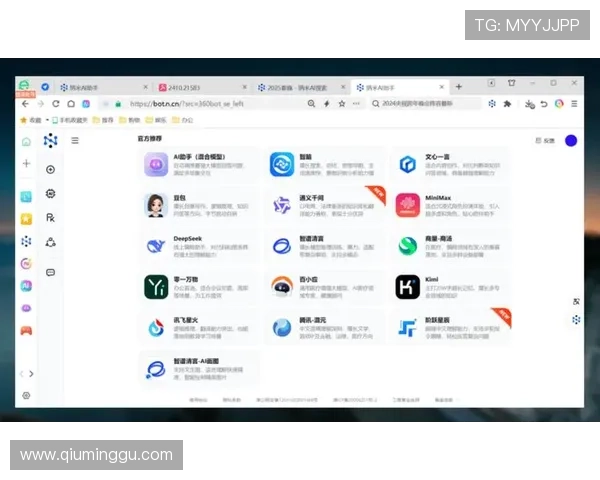600x480 pixels.
Task: Open the 智谱清言 model icon
Action: point(282,246)
